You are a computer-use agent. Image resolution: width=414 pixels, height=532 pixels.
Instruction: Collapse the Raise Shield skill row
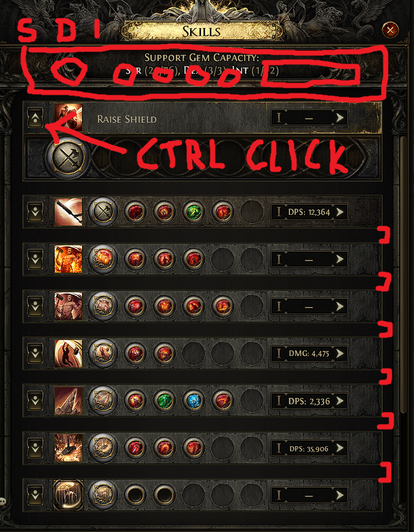35,118
